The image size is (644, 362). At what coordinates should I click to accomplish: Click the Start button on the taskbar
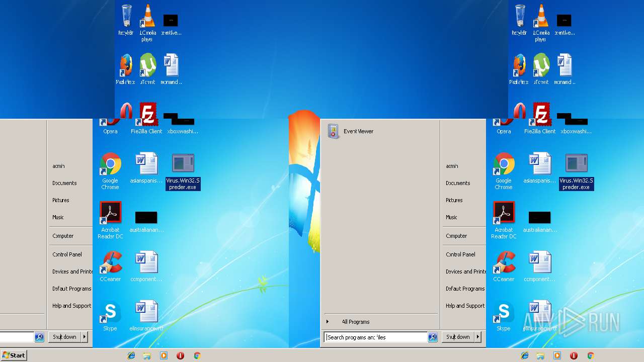[x=14, y=355]
